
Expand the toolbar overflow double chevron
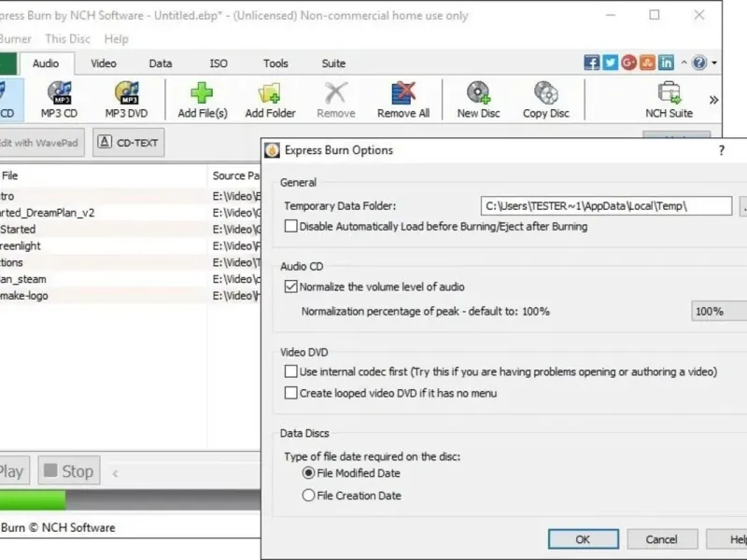[713, 100]
